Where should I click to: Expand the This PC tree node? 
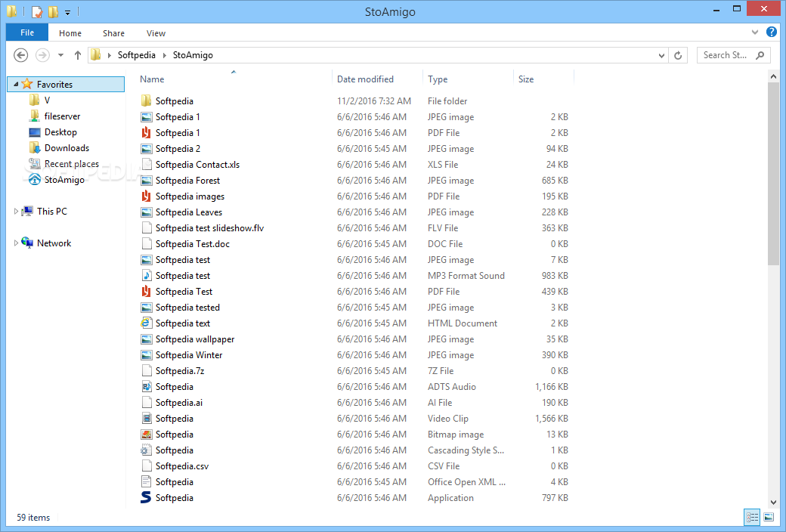click(x=16, y=212)
